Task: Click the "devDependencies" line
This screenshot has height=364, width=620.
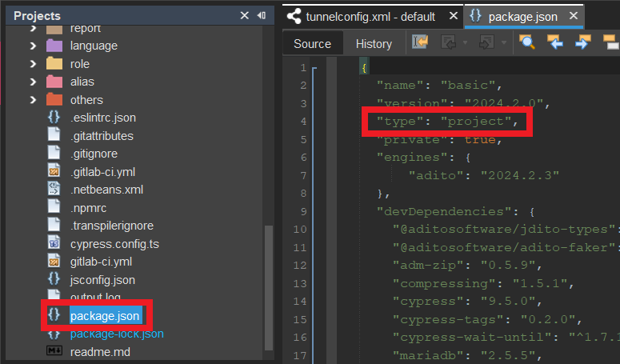Action: [x=455, y=211]
